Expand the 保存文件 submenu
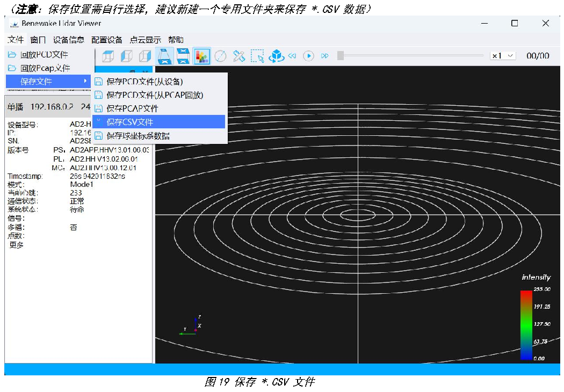The image size is (564, 392). coord(48,81)
